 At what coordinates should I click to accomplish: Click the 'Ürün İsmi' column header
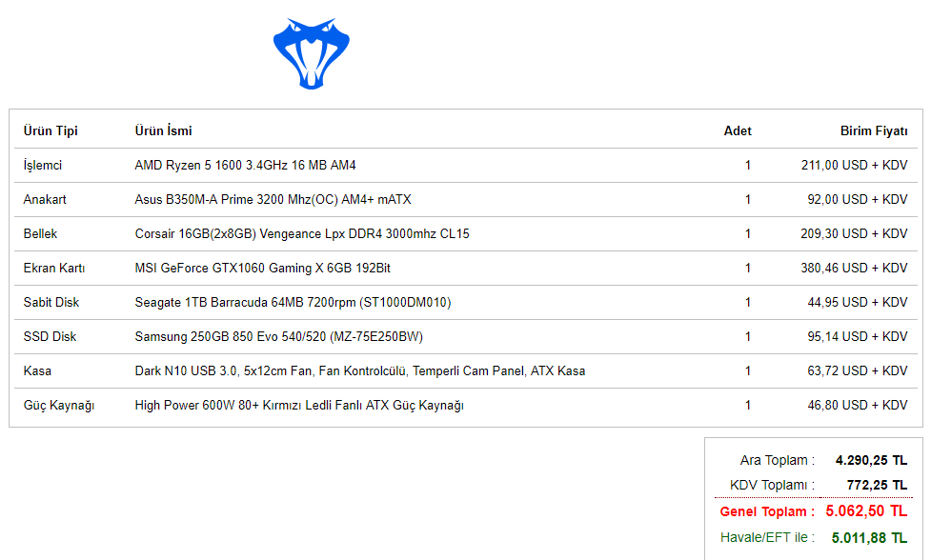coord(163,130)
